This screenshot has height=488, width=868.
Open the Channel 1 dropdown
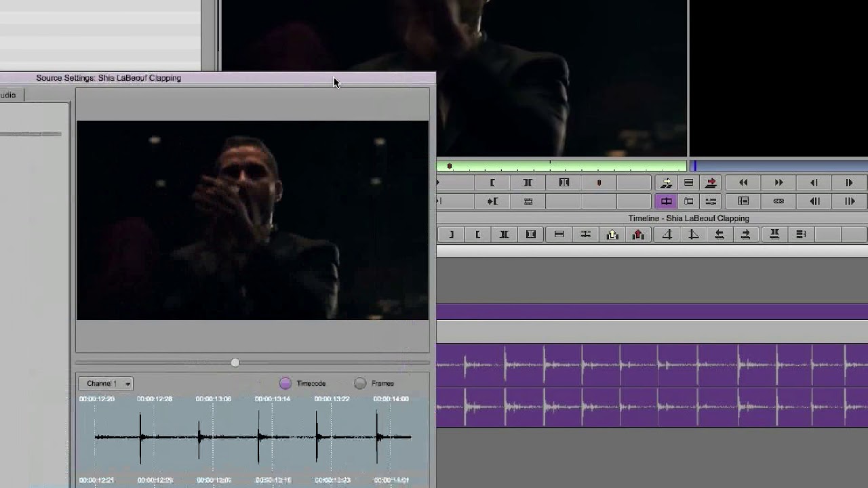pyautogui.click(x=106, y=384)
